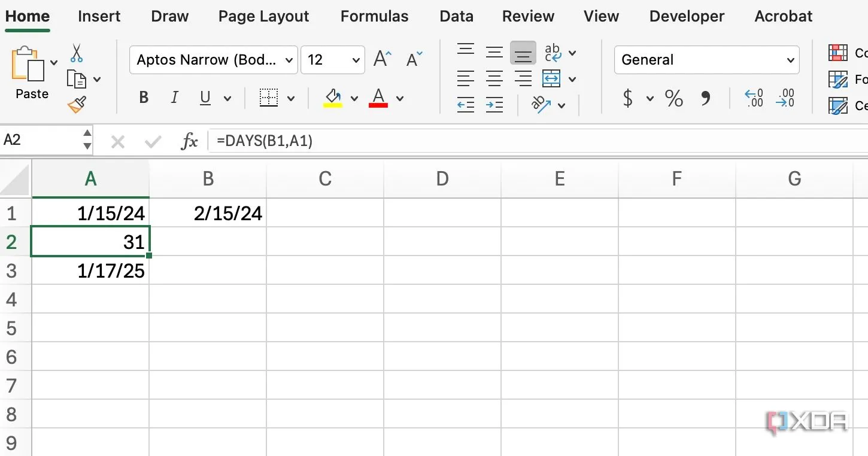Click the Percent Style icon
The width and height of the screenshot is (868, 456).
point(673,98)
